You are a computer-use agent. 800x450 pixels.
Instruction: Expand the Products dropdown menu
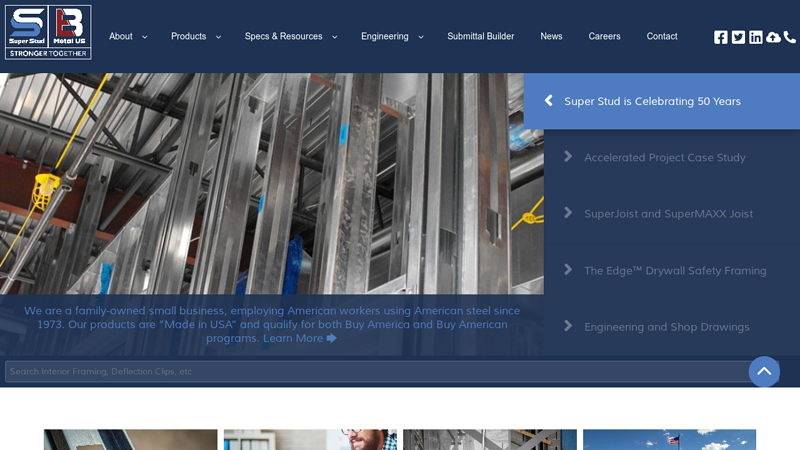(196, 37)
